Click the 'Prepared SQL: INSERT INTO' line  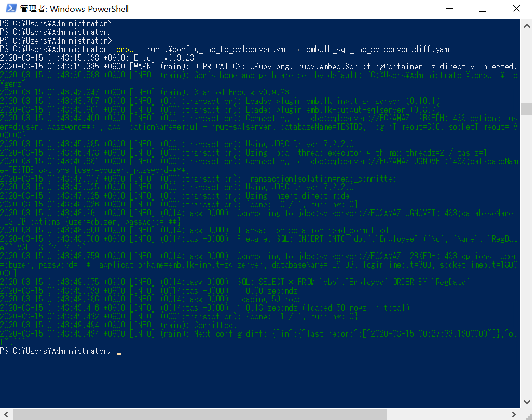(x=291, y=239)
